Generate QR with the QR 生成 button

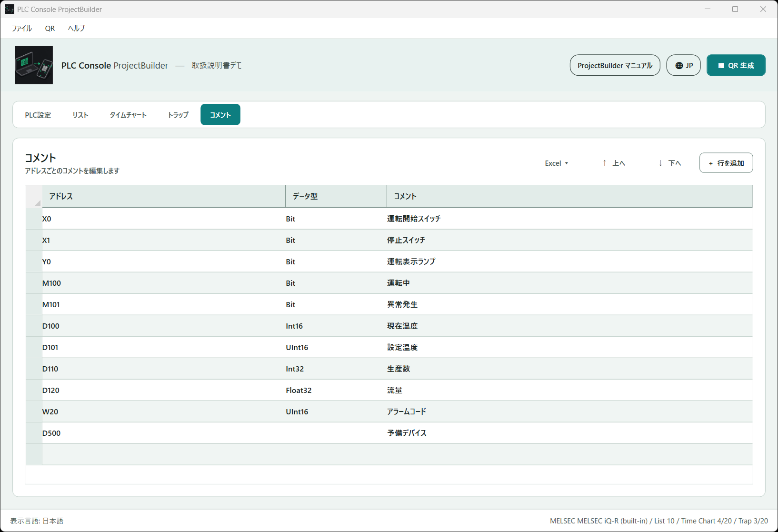click(736, 65)
